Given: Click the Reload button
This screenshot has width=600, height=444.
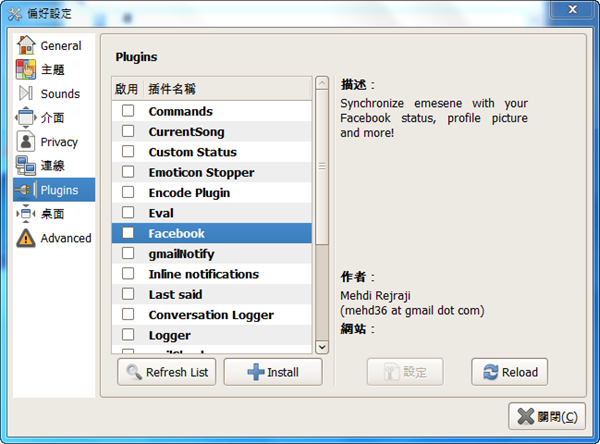Looking at the screenshot, I should (x=510, y=372).
